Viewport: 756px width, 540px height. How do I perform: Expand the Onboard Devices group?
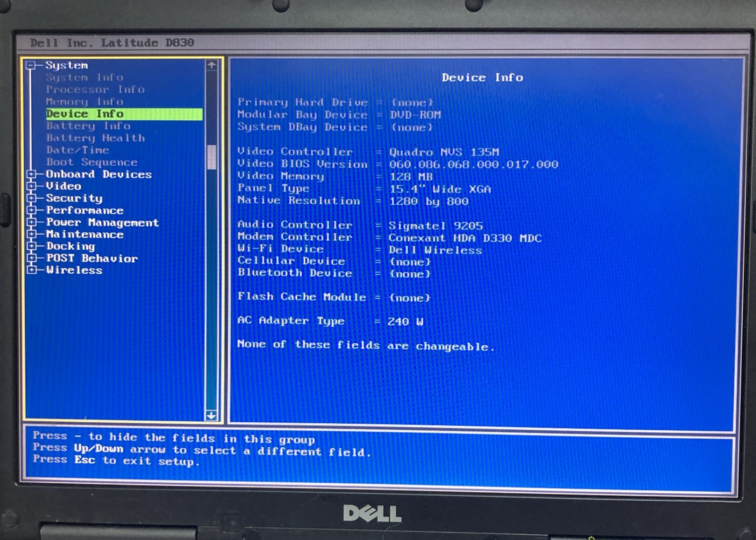[x=32, y=174]
